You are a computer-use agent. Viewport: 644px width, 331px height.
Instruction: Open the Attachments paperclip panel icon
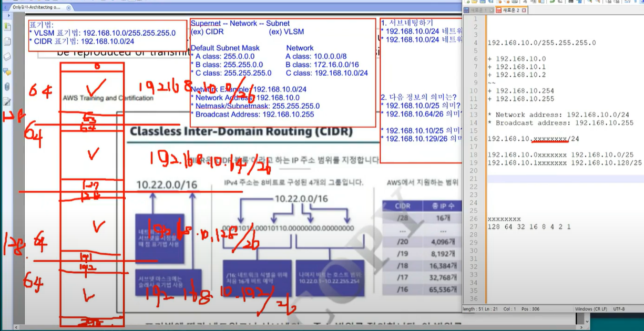tap(7, 86)
